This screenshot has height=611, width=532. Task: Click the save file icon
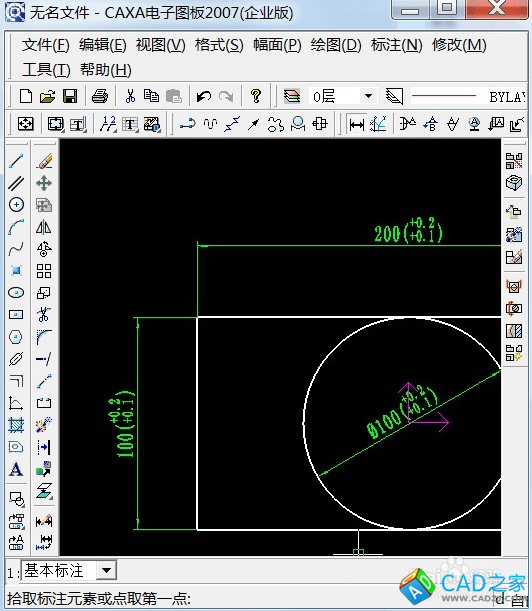pos(70,96)
